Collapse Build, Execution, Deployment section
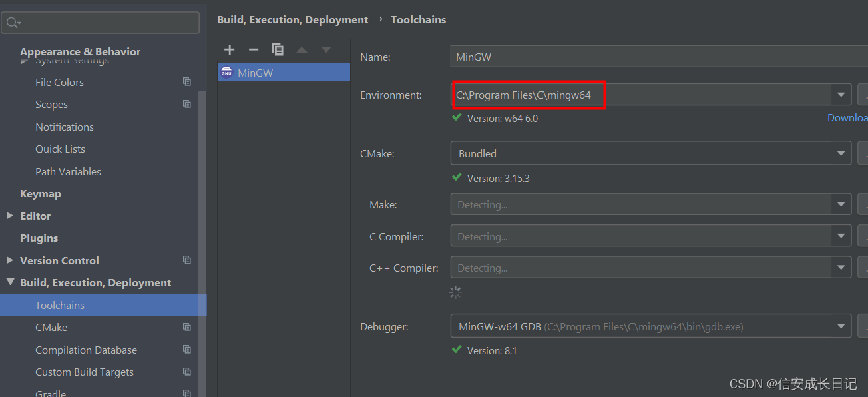The width and height of the screenshot is (868, 397). (x=10, y=282)
